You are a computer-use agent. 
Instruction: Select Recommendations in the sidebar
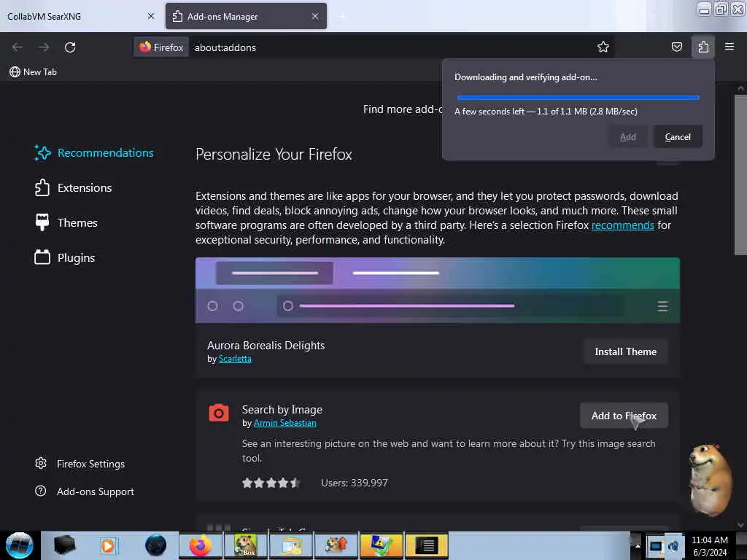pos(94,153)
